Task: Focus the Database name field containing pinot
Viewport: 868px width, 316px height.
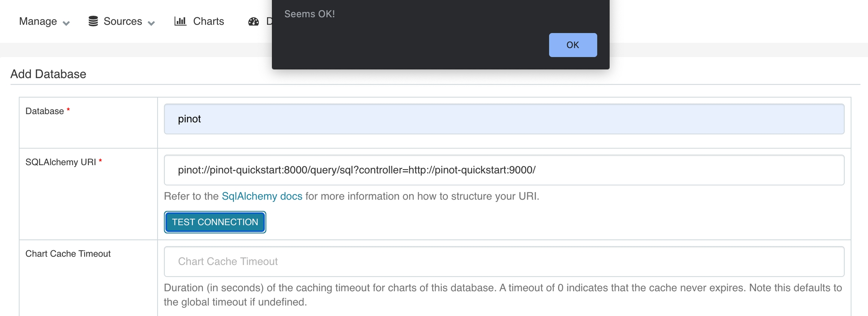Action: (504, 119)
